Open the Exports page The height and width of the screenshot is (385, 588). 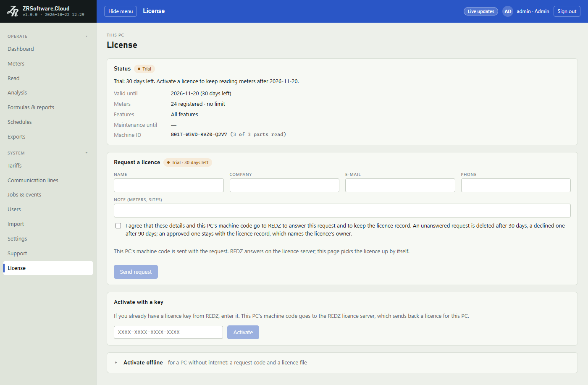[48, 137]
